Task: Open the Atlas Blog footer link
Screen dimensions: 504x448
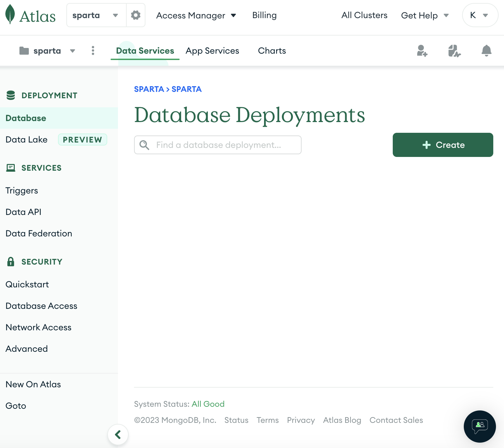Action: [342, 420]
